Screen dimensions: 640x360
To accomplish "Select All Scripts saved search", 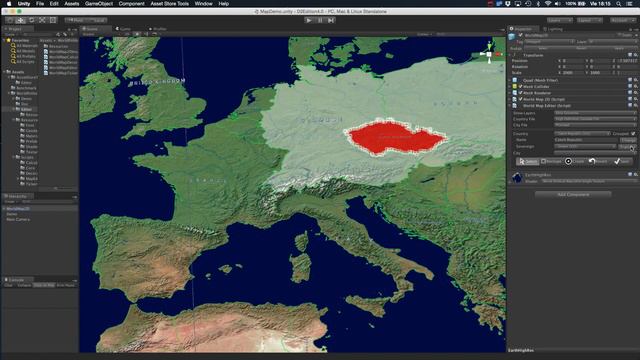I will pos(22,62).
